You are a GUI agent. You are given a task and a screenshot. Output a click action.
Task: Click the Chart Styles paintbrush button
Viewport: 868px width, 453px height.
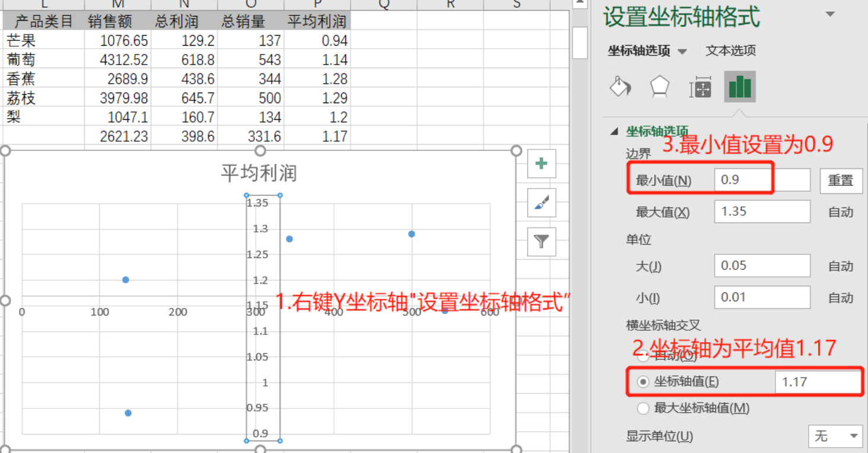tap(541, 203)
